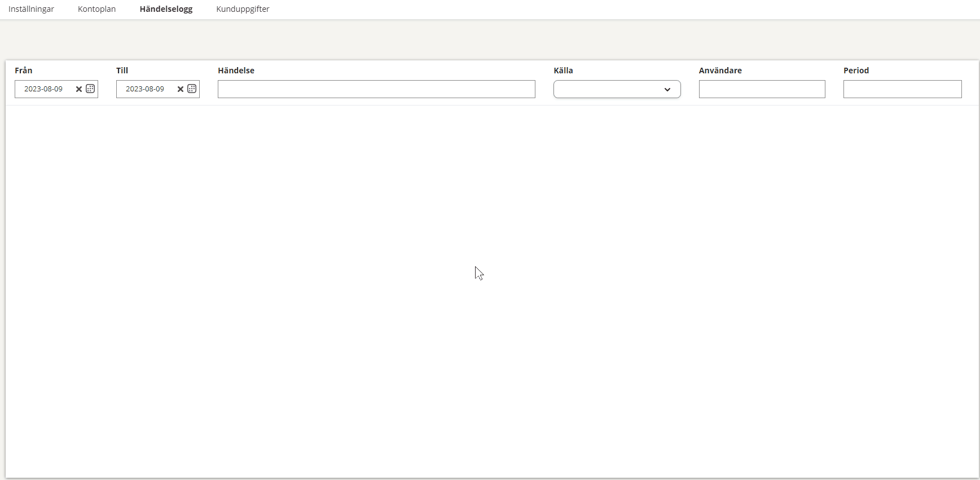This screenshot has width=980, height=480.
Task: Select the Händelselogg tab
Action: (166, 9)
